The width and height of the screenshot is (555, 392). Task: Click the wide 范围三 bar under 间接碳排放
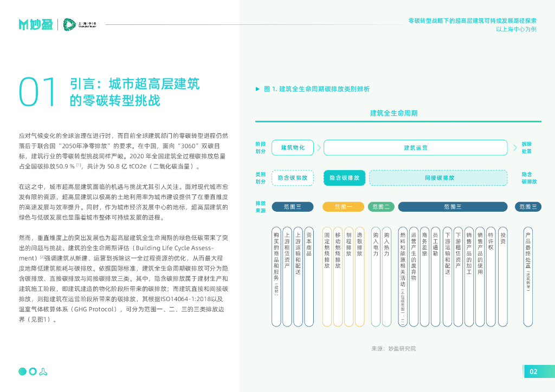point(453,207)
